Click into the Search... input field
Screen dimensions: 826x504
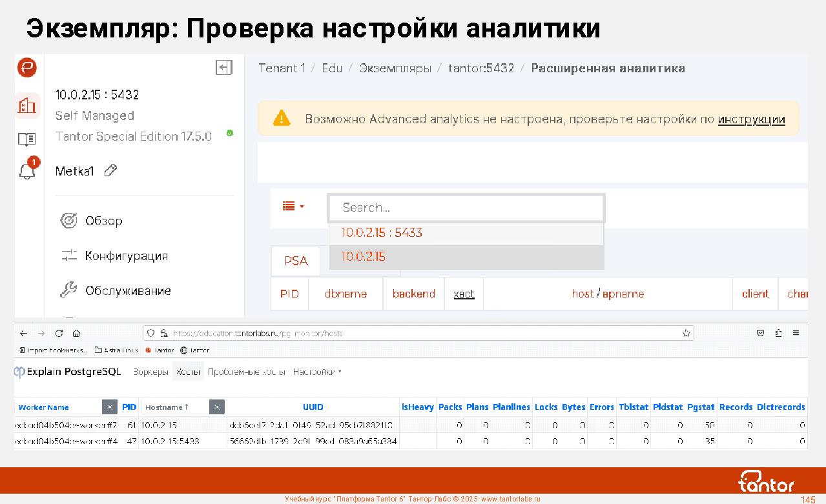466,208
